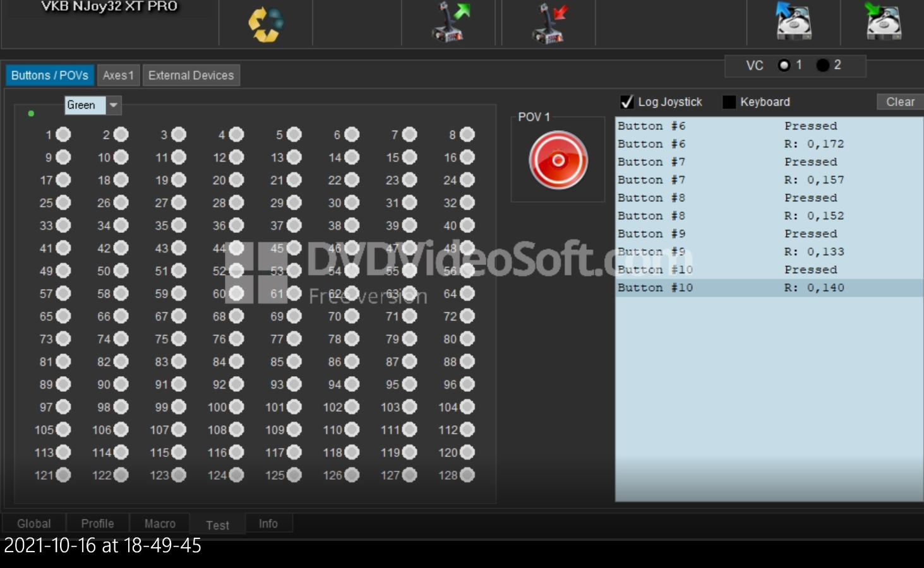
Task: Switch to the Axes1 tab
Action: [118, 75]
